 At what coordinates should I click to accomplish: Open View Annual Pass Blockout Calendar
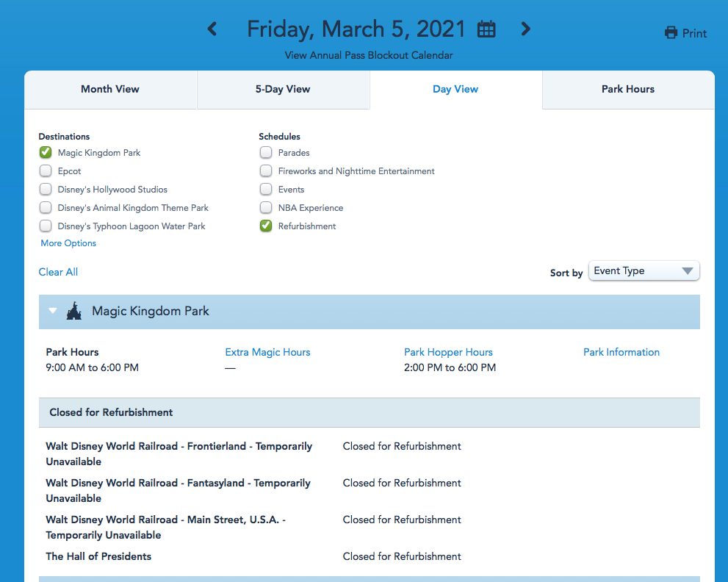pos(369,55)
